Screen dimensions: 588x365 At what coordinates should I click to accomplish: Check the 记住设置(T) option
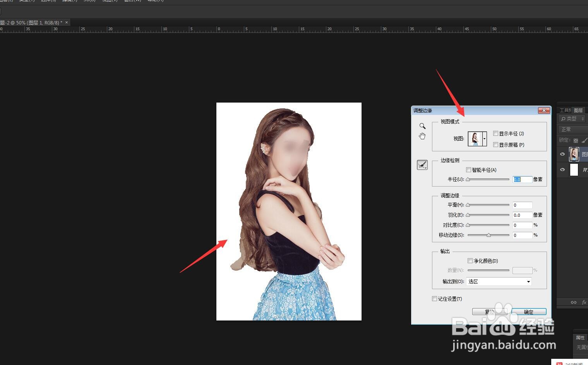pyautogui.click(x=434, y=299)
